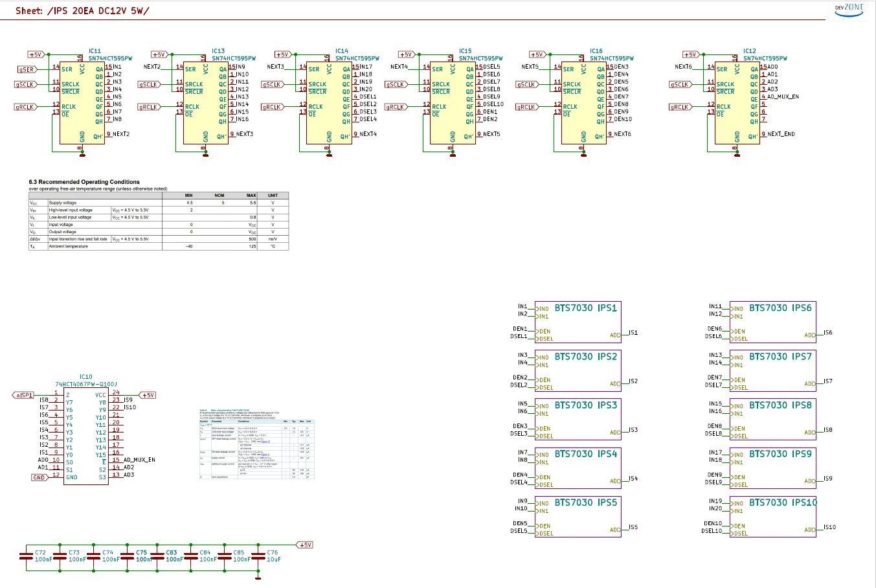Click the DEN10 net label on IC16
The width and height of the screenshot is (876, 588).
pyautogui.click(x=623, y=119)
